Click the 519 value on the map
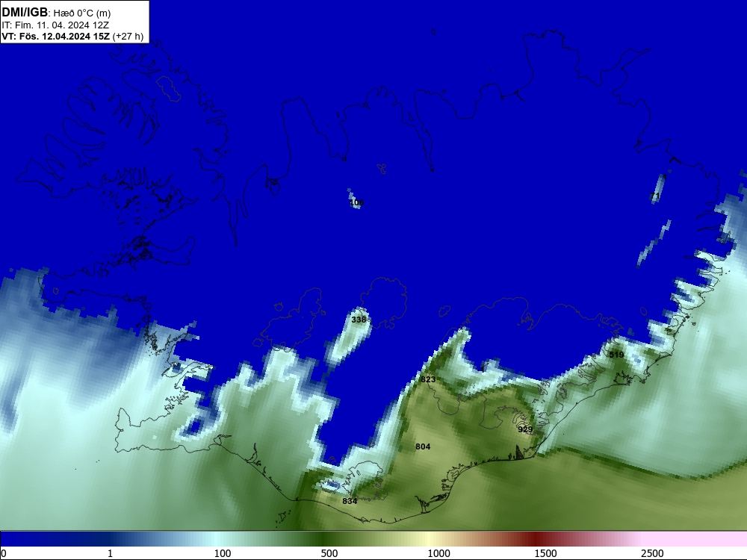The width and height of the screenshot is (747, 560). 616,355
